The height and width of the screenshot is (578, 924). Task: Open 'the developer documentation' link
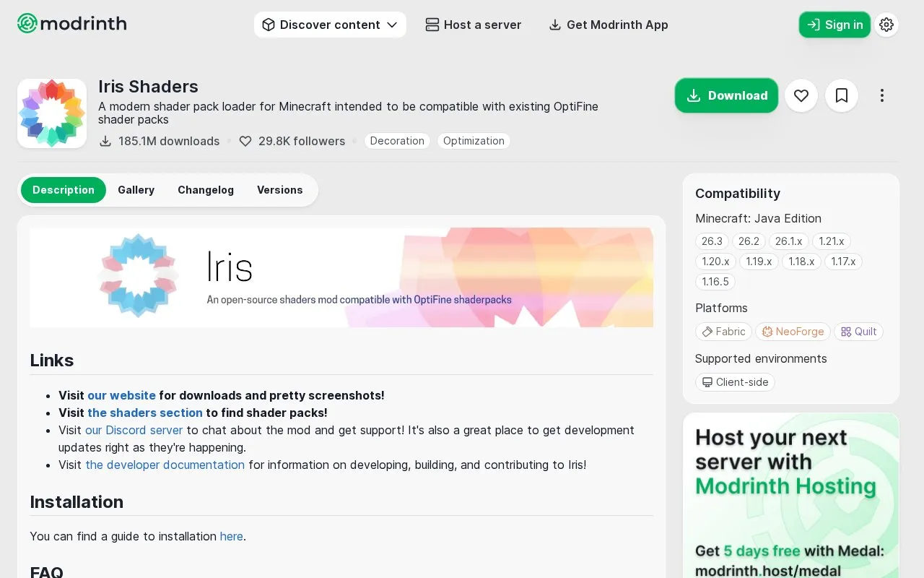click(165, 465)
